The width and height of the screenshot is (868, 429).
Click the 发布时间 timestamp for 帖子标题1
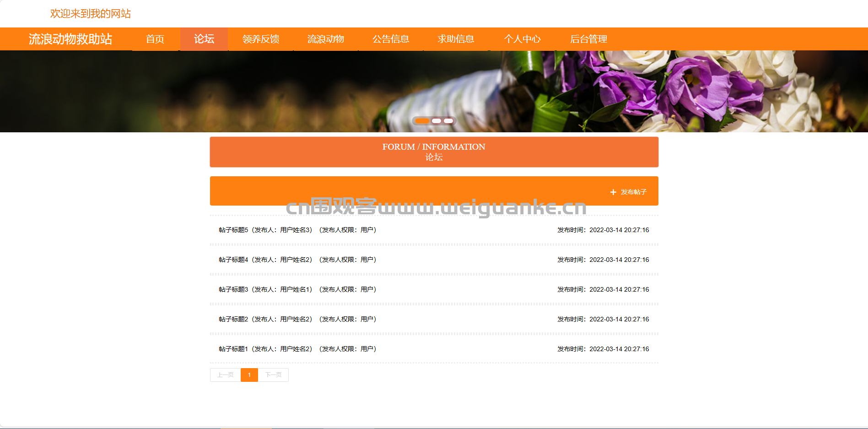pyautogui.click(x=603, y=349)
